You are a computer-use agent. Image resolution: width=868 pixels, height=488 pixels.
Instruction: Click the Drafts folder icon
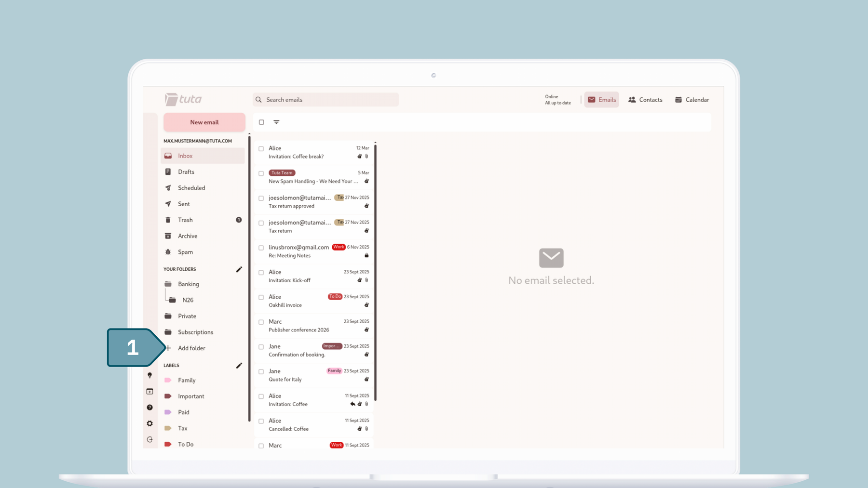click(168, 172)
